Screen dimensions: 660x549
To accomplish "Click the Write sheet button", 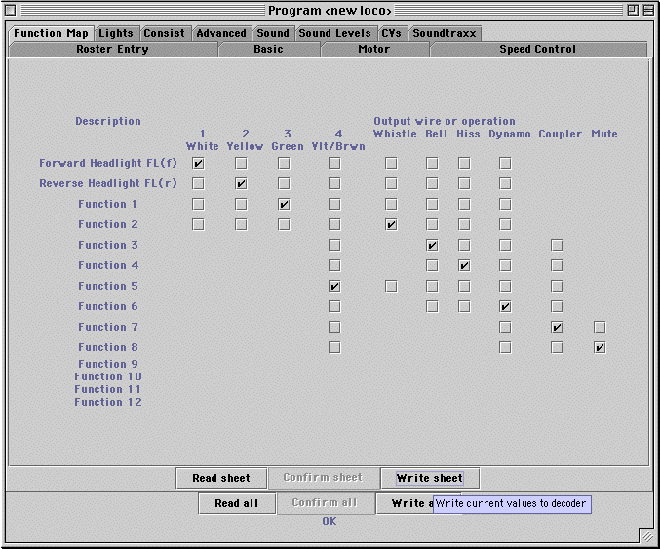I will (x=430, y=478).
